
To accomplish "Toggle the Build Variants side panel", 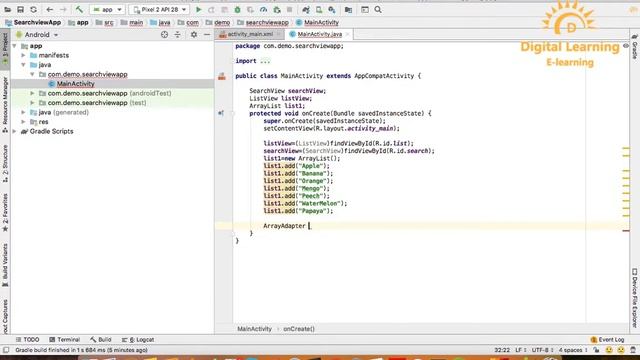I will [5, 265].
